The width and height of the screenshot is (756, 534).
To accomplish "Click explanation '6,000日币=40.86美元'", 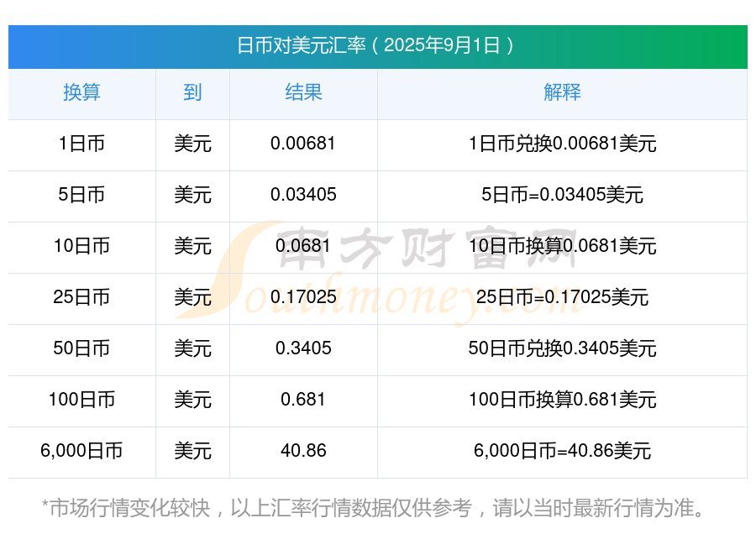I will (562, 451).
